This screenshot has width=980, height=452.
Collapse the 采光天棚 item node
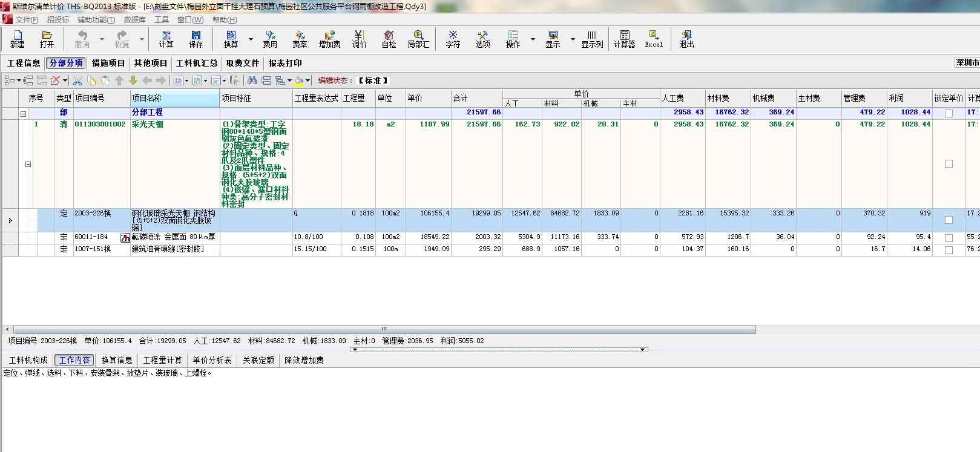(28, 164)
